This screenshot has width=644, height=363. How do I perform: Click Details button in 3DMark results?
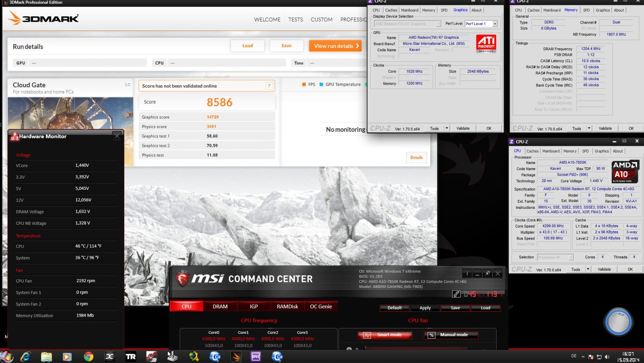pos(416,158)
